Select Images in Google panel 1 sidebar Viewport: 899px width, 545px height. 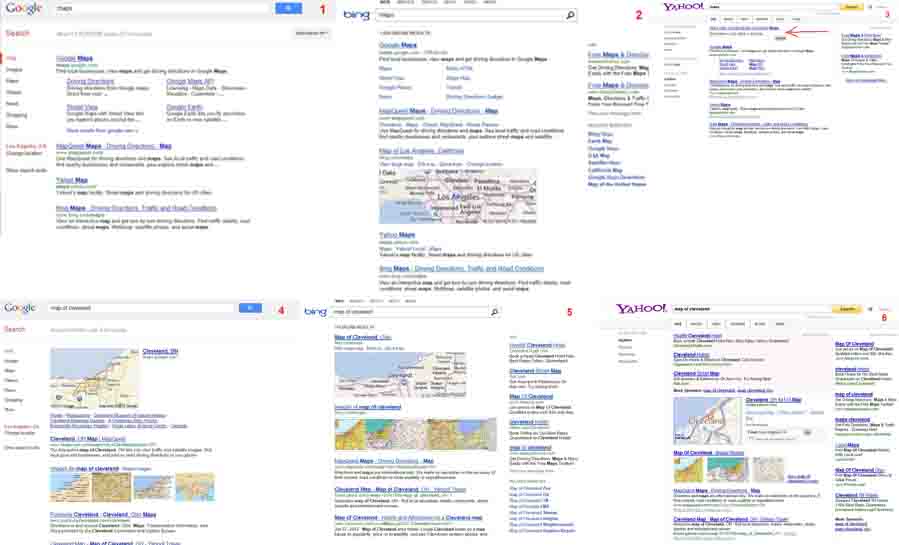14,70
